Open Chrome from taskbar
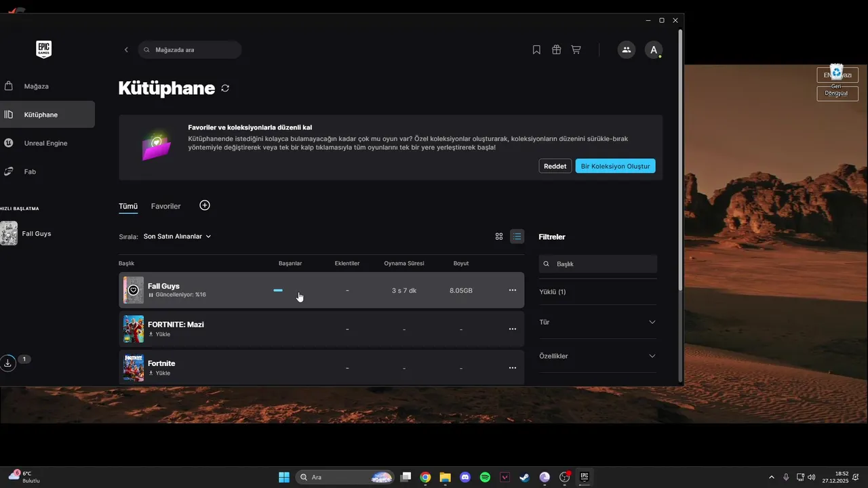 (x=425, y=477)
